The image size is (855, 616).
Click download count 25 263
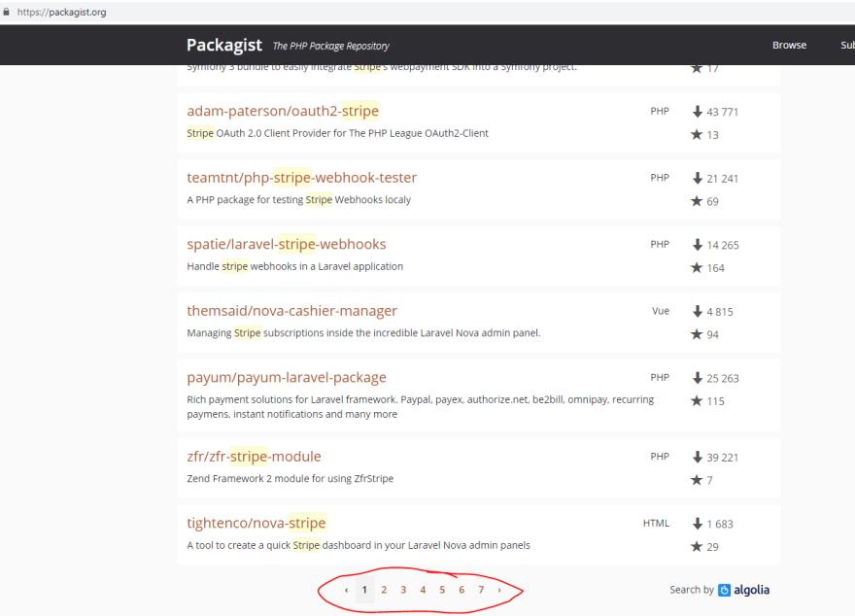click(723, 378)
